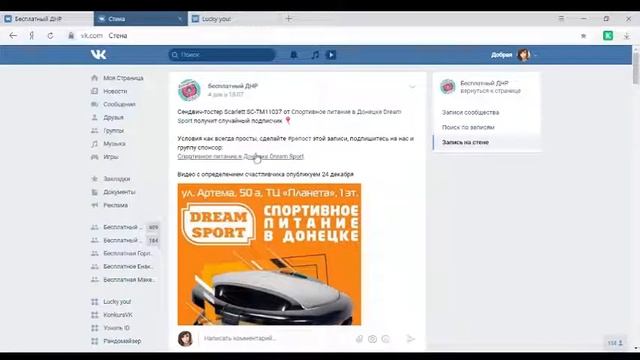Click the paperclip attach icon in comment box

tap(359, 339)
